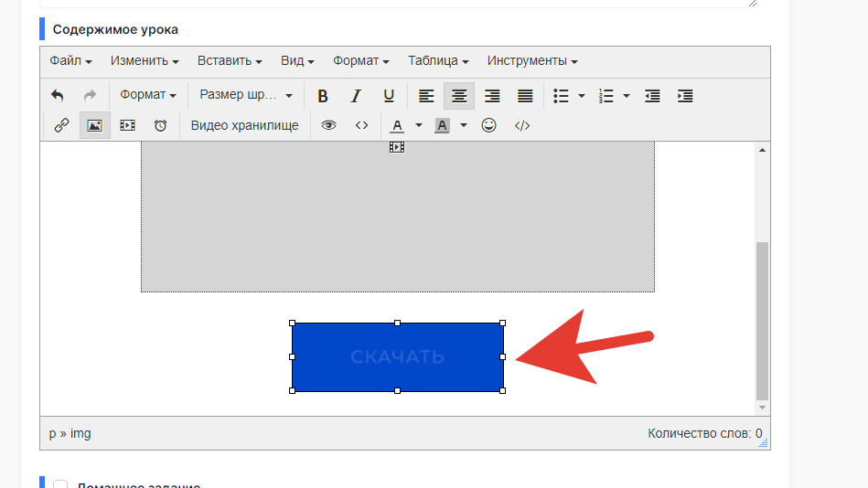Open the Инструменты menu

click(x=532, y=61)
